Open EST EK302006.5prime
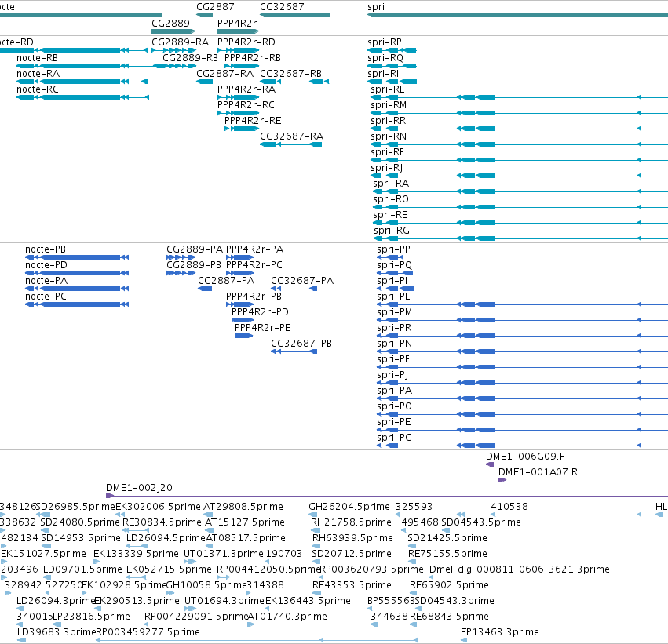The width and height of the screenshot is (668, 644). (158, 507)
